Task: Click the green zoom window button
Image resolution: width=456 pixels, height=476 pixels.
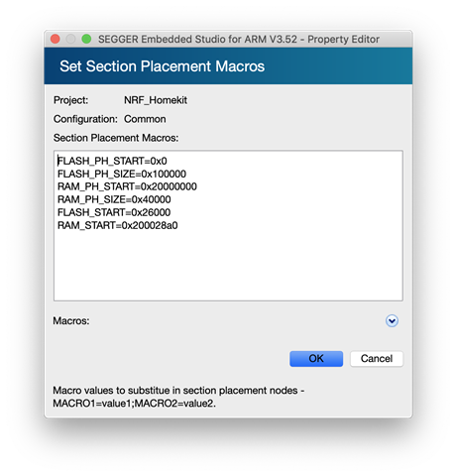Action: (86, 39)
